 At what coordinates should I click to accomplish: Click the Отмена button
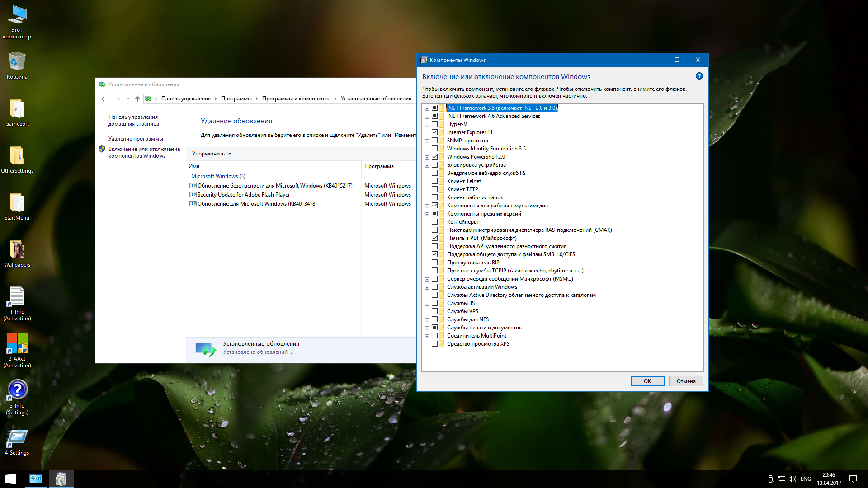click(686, 381)
